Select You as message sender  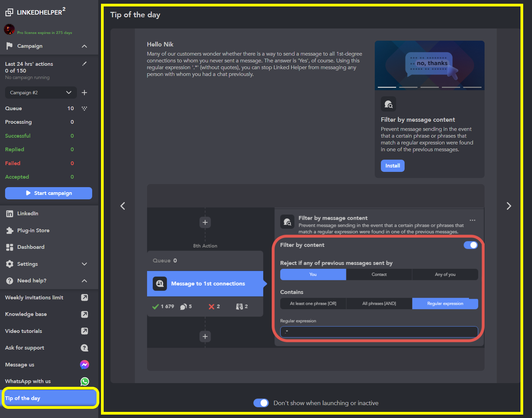click(313, 275)
